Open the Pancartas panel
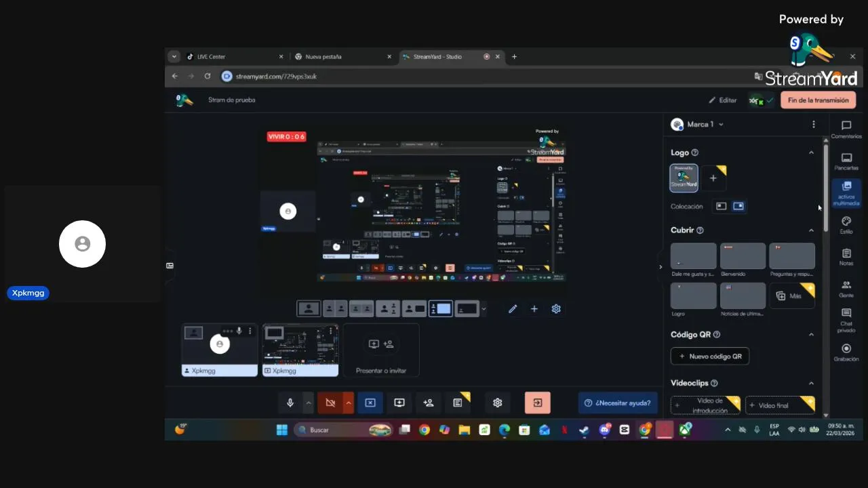868x488 pixels. point(846,161)
